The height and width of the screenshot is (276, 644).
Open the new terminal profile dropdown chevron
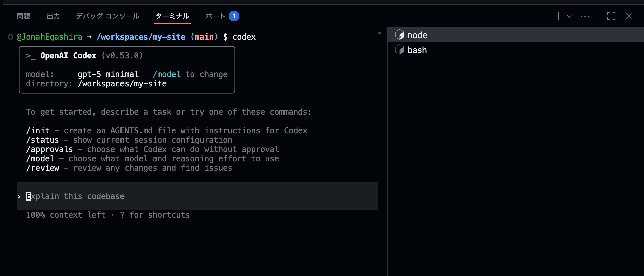point(570,16)
